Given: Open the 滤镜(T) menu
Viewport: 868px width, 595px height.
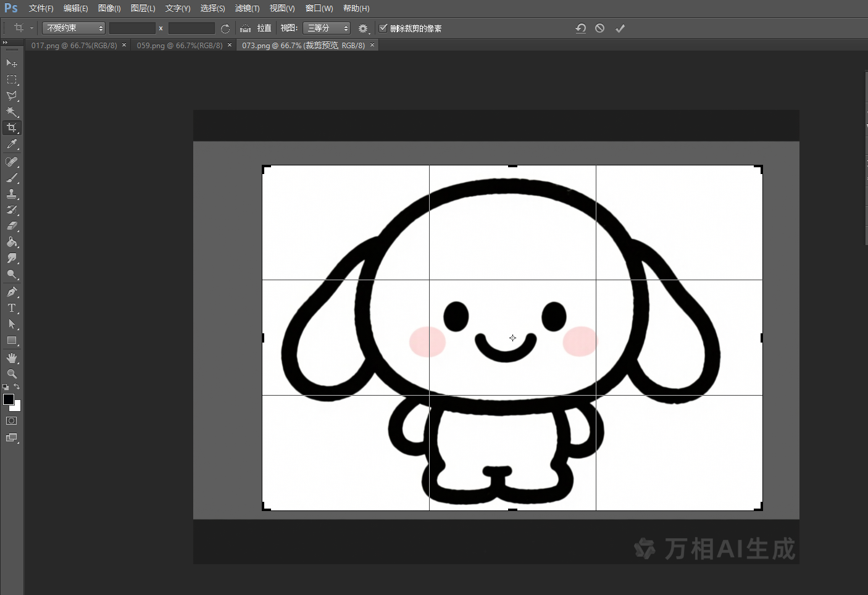Looking at the screenshot, I should point(248,8).
